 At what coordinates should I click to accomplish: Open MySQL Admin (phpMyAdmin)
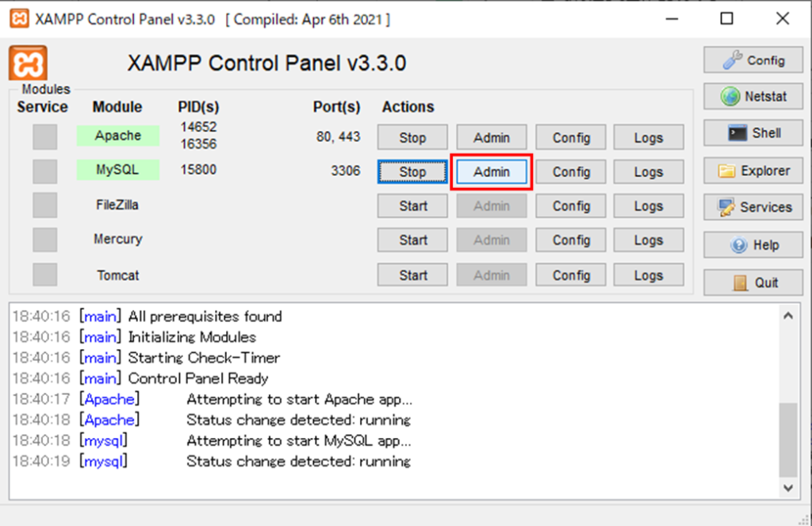click(492, 171)
